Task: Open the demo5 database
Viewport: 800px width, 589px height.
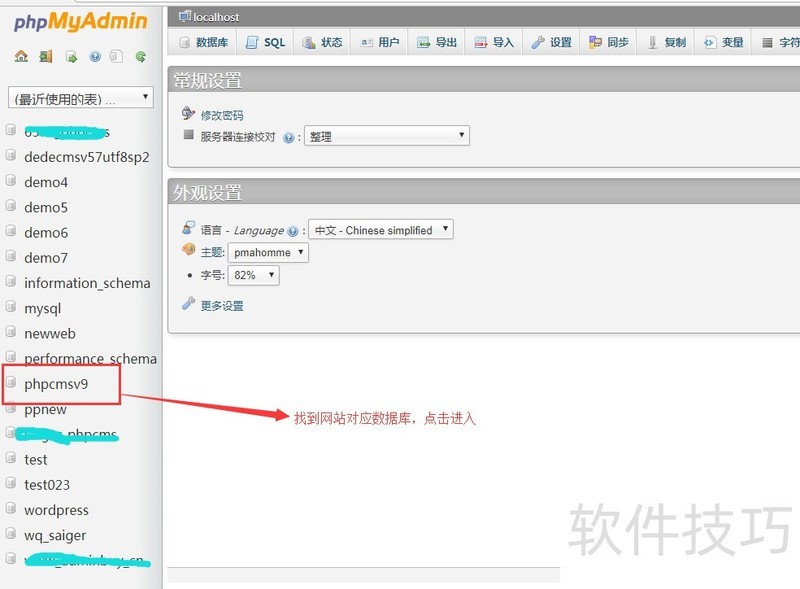Action: click(46, 208)
